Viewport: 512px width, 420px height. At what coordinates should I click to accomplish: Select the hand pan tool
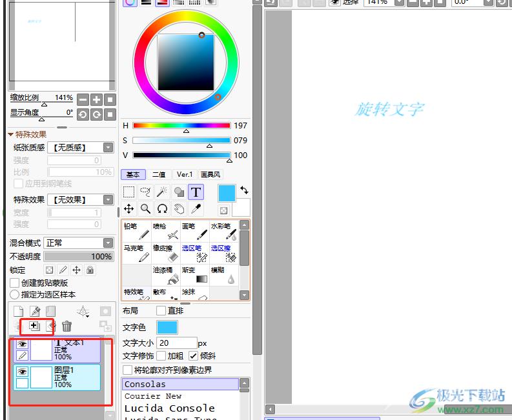[x=179, y=208]
